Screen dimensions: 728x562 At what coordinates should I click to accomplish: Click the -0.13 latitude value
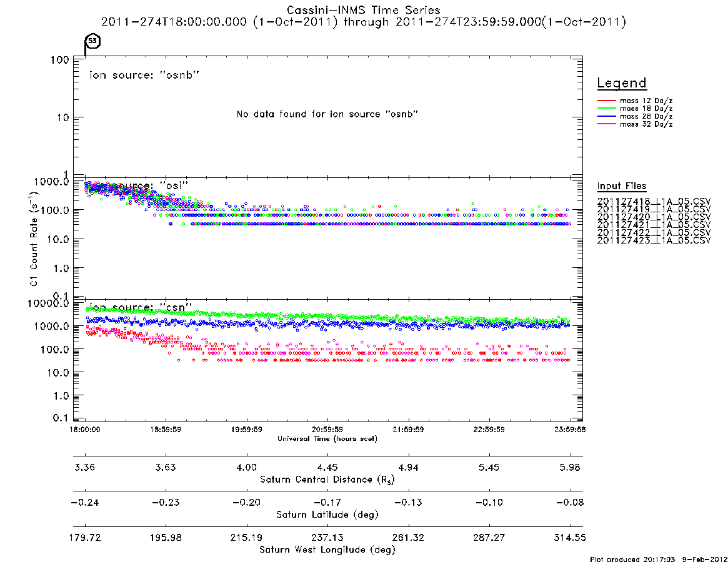tap(408, 503)
